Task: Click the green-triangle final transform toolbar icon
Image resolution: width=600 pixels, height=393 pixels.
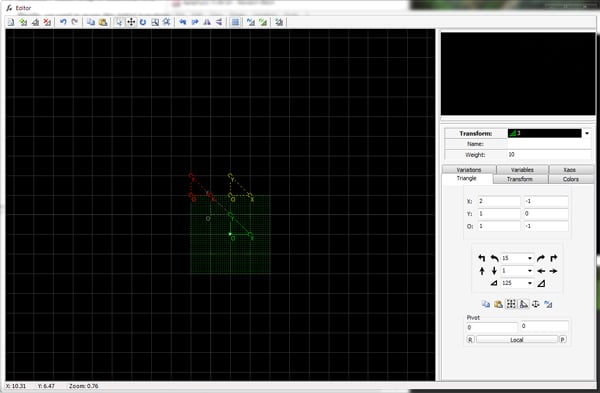Action: 263,22
